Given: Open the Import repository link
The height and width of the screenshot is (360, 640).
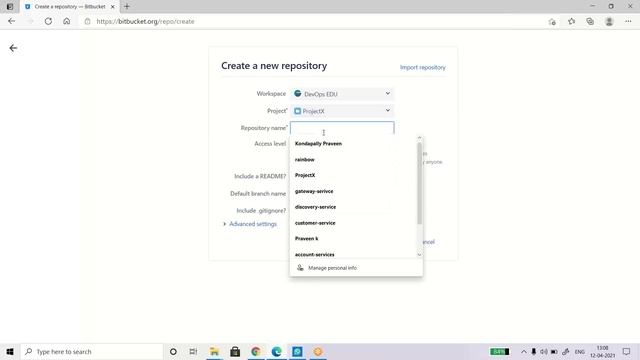Looking at the screenshot, I should 422,67.
